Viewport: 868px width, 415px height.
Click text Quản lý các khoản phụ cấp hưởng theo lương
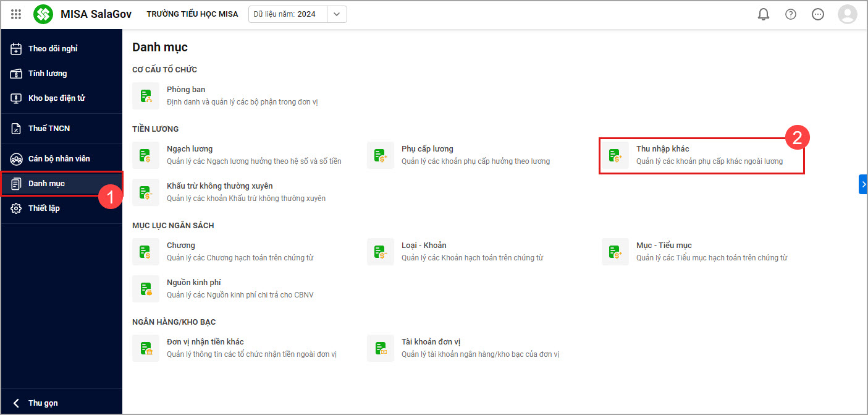(476, 161)
